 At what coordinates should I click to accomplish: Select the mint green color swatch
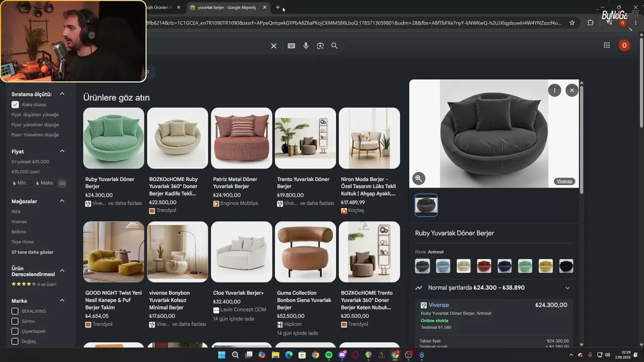[x=525, y=266]
